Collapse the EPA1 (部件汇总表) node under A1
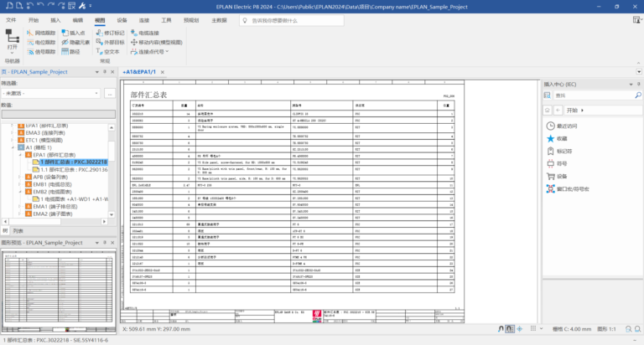This screenshot has height=345, width=644. pyautogui.click(x=20, y=155)
